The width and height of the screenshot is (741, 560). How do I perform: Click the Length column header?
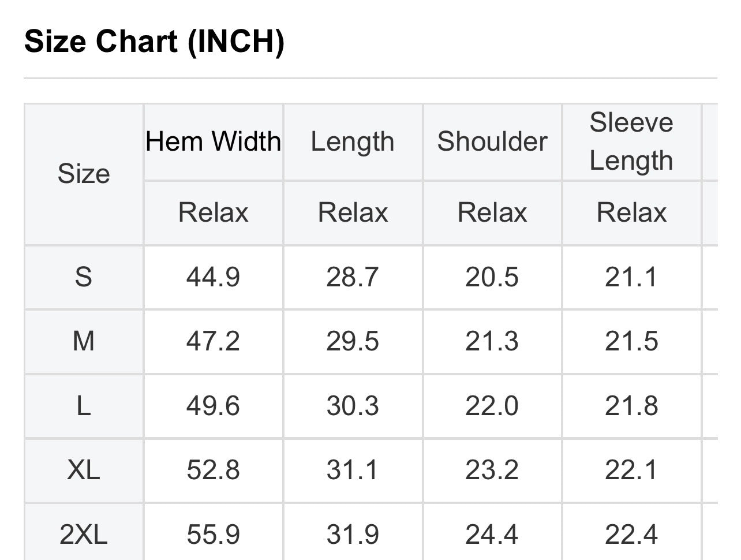tap(353, 141)
